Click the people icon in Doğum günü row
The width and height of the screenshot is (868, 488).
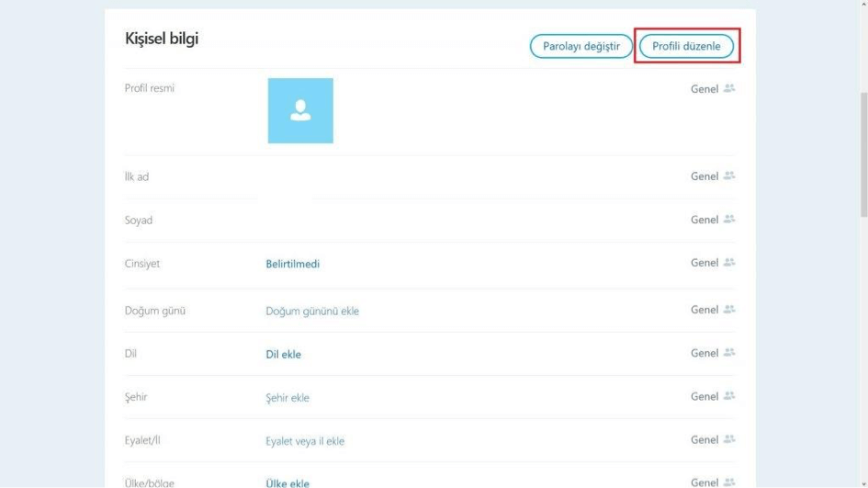(729, 310)
